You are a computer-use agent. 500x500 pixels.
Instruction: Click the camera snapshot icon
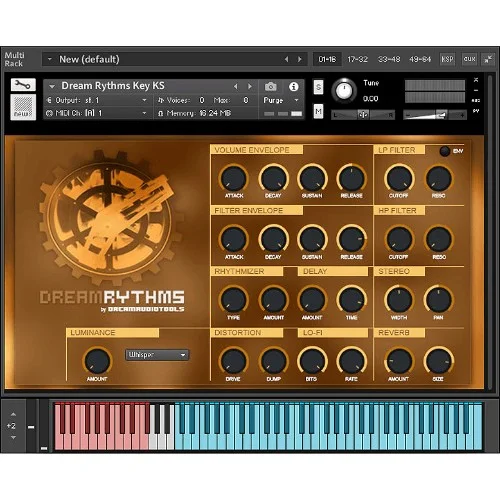[270, 87]
